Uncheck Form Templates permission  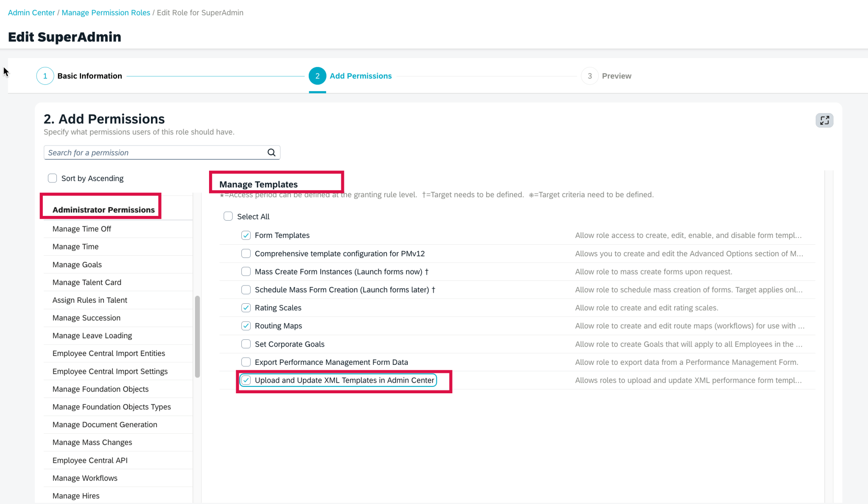246,235
